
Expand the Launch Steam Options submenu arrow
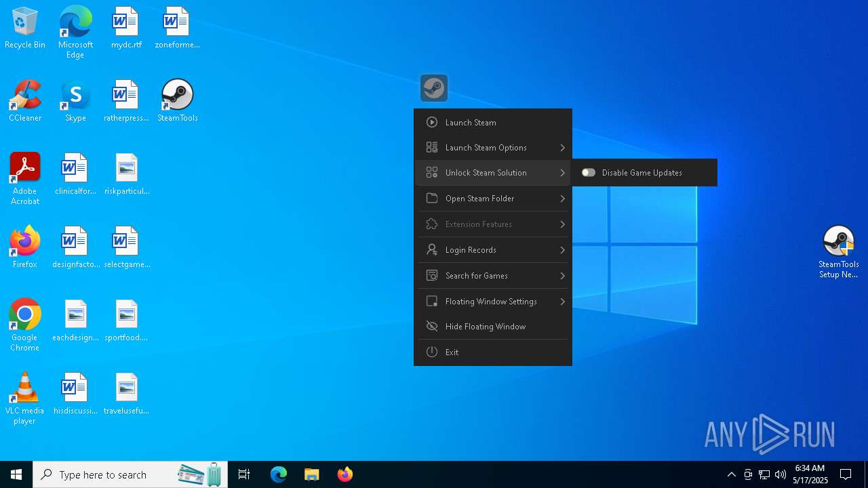point(562,147)
